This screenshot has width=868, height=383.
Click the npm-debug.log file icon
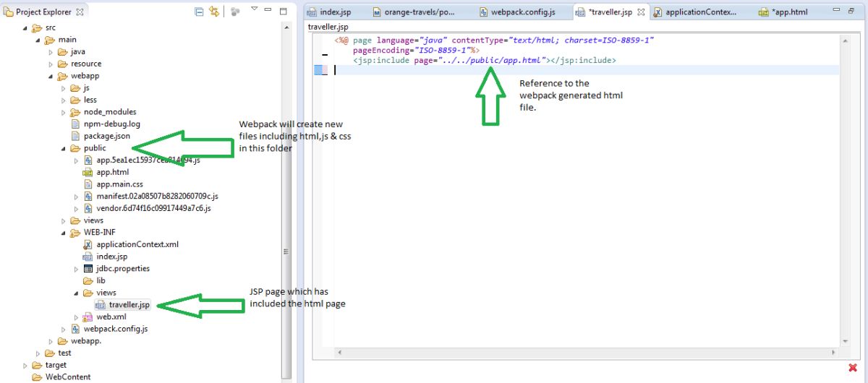pos(77,124)
